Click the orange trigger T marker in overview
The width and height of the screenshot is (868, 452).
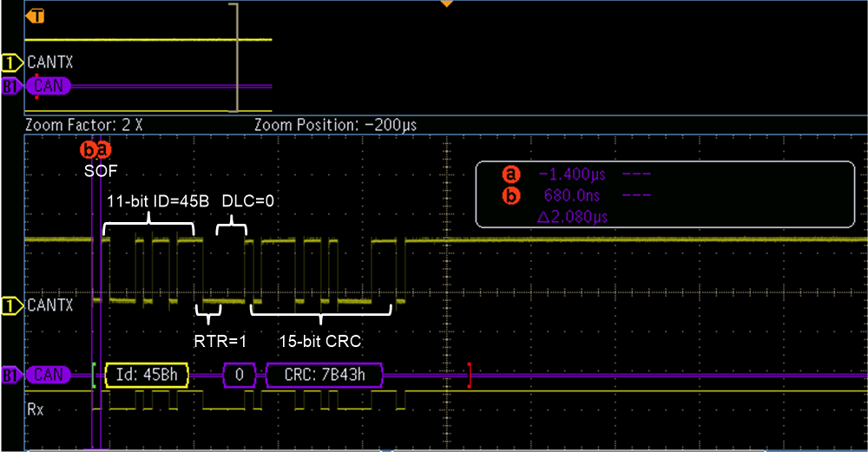coord(36,16)
